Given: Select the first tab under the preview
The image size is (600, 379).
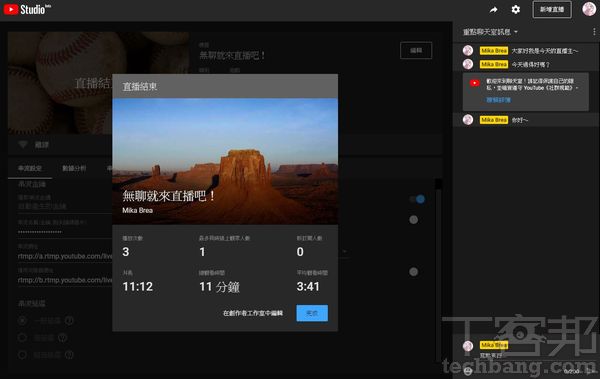Looking at the screenshot, I should point(30,168).
